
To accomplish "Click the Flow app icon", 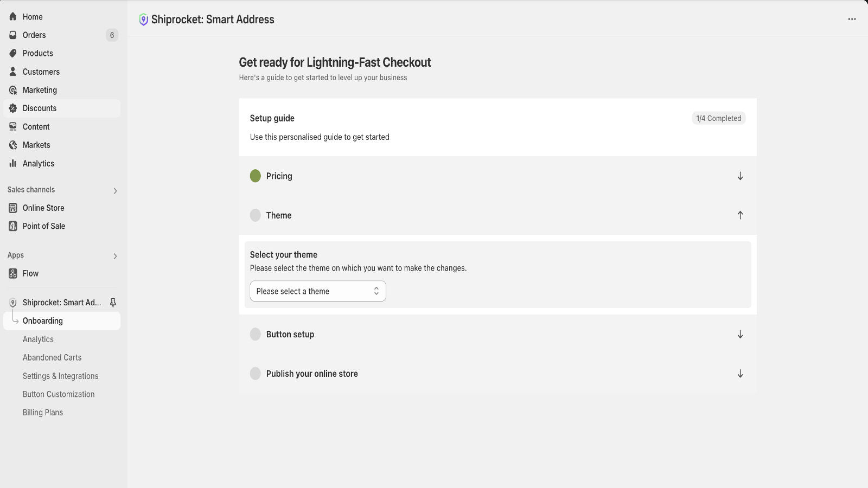I will 13,274.
